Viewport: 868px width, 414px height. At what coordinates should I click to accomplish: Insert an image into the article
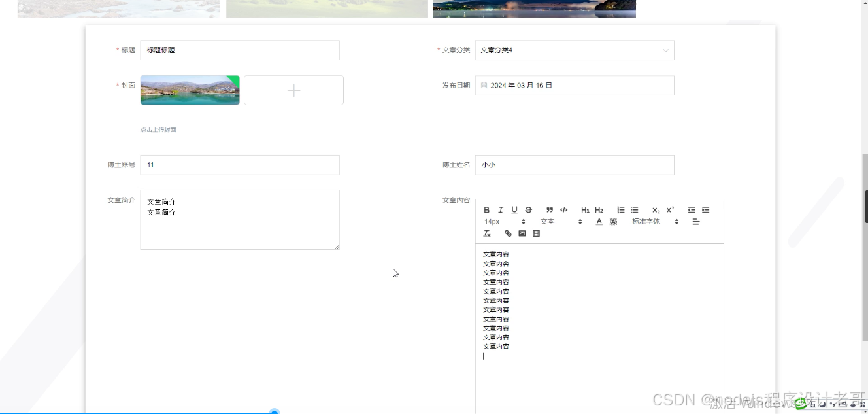coord(522,233)
